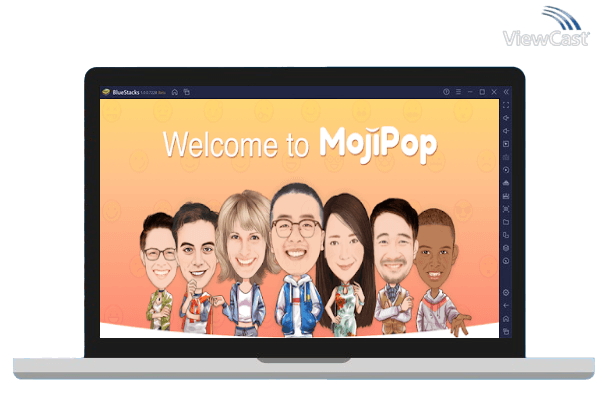Click the Volume down speaker icon
Viewport: 602px width, 414px height.
tap(506, 131)
